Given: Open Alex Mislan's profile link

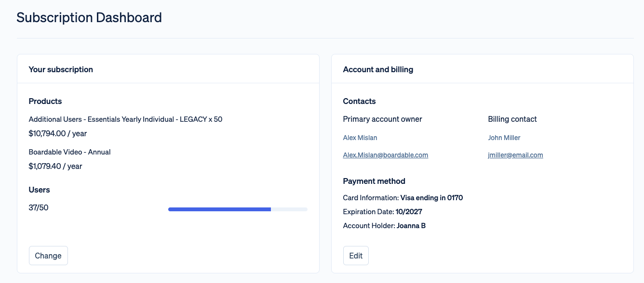Looking at the screenshot, I should 360,138.
